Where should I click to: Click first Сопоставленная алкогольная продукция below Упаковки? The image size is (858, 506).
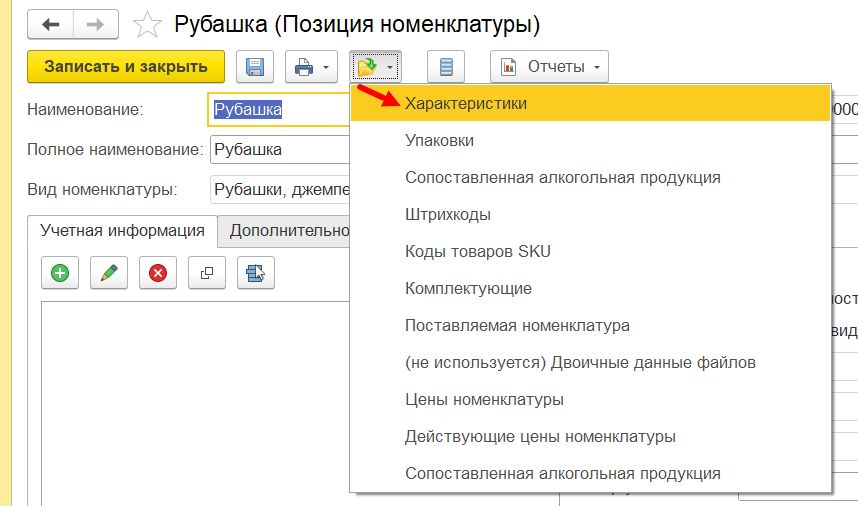[591, 177]
